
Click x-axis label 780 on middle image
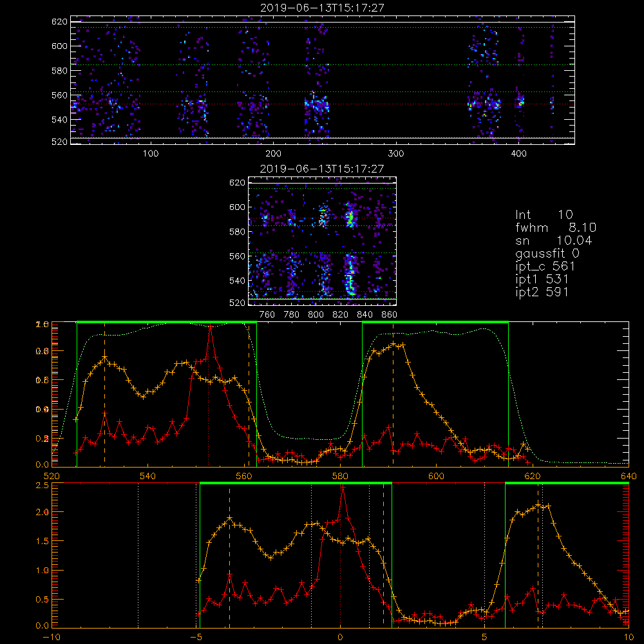292,315
